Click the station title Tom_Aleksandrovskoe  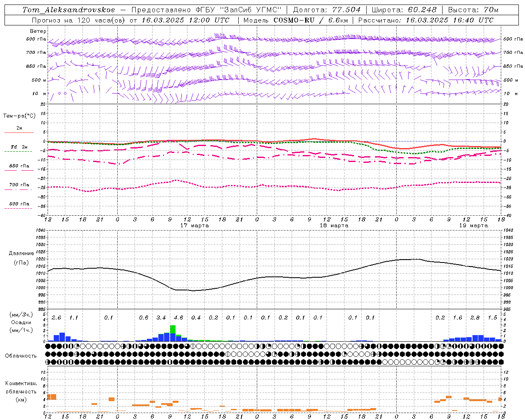(x=69, y=10)
